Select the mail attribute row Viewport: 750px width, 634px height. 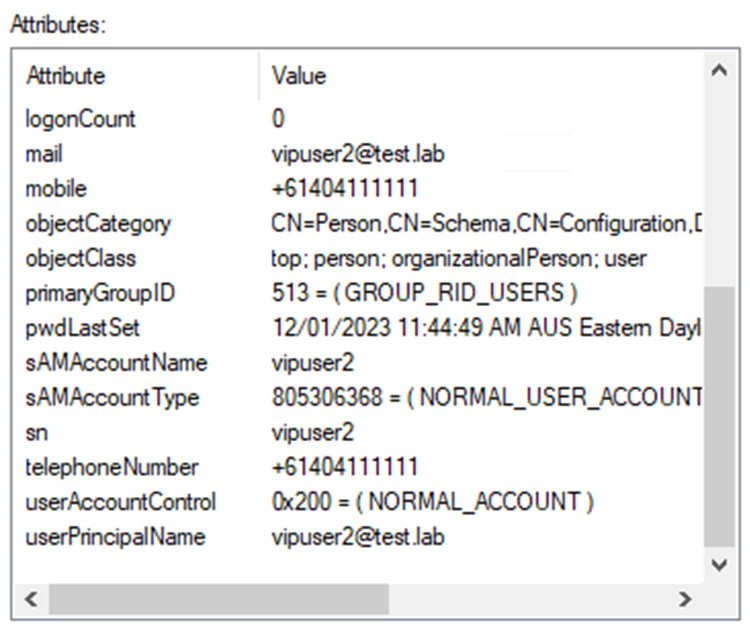pyautogui.click(x=44, y=154)
